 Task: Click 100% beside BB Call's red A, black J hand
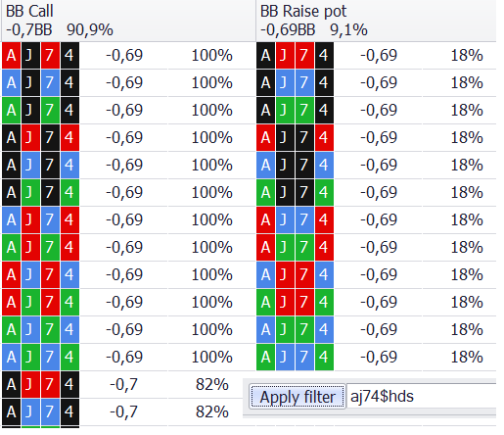click(211, 55)
